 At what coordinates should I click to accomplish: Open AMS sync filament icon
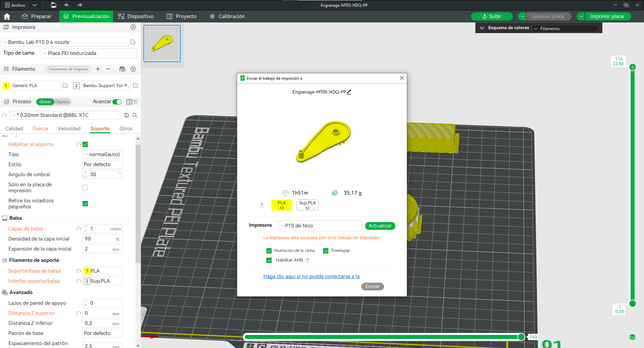122,69
